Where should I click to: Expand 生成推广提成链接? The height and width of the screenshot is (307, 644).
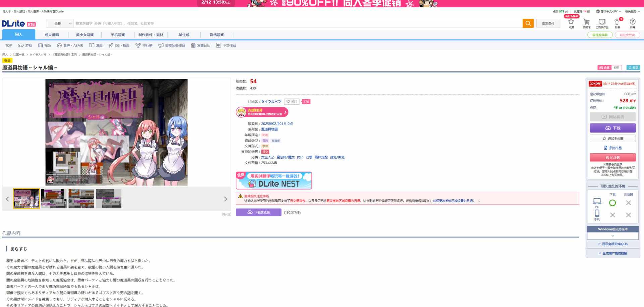click(x=613, y=253)
